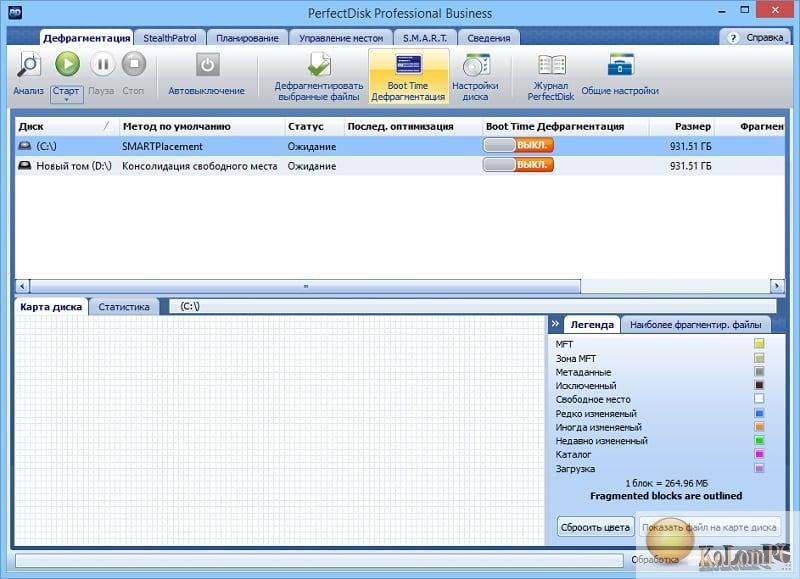The width and height of the screenshot is (800, 579).
Task: Sort by Метод по умолчанию column header
Action: point(202,127)
